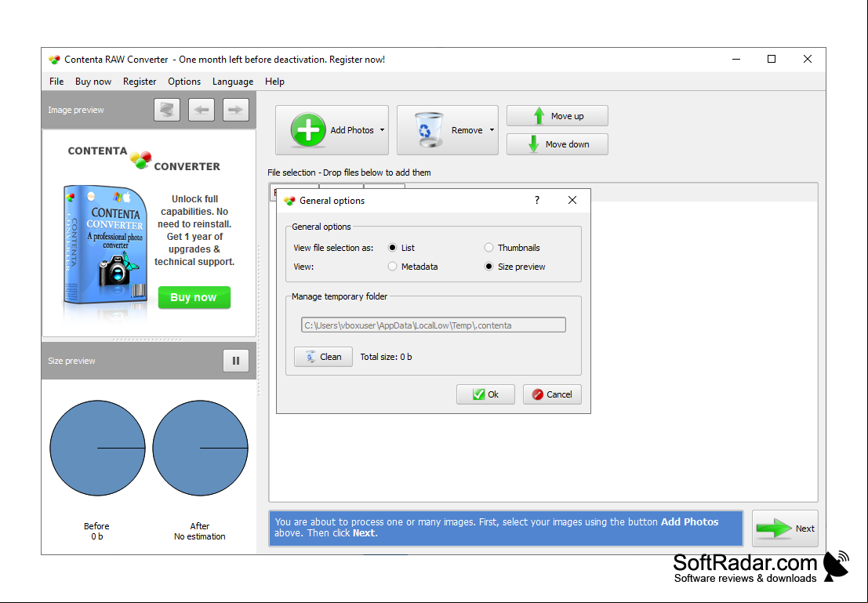The image size is (868, 603).
Task: Open the Options menu
Action: click(x=184, y=82)
